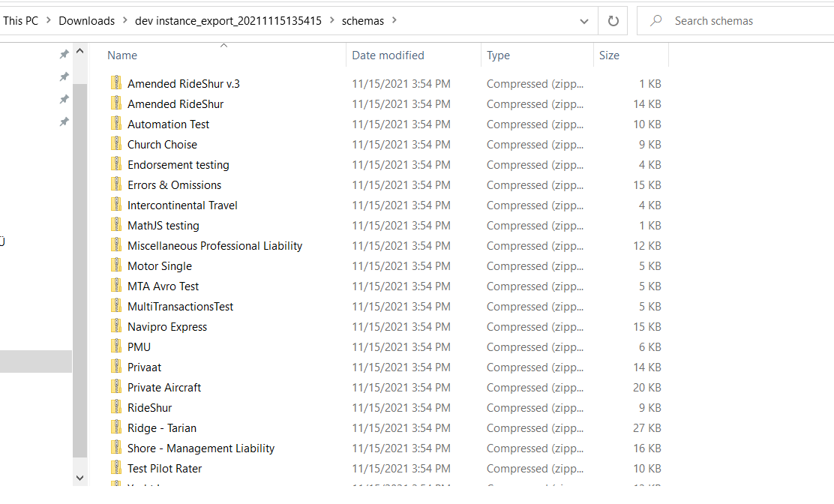Select the Test Pilot Rater zip icon
Viewport: 834px width, 504px height.
116,468
